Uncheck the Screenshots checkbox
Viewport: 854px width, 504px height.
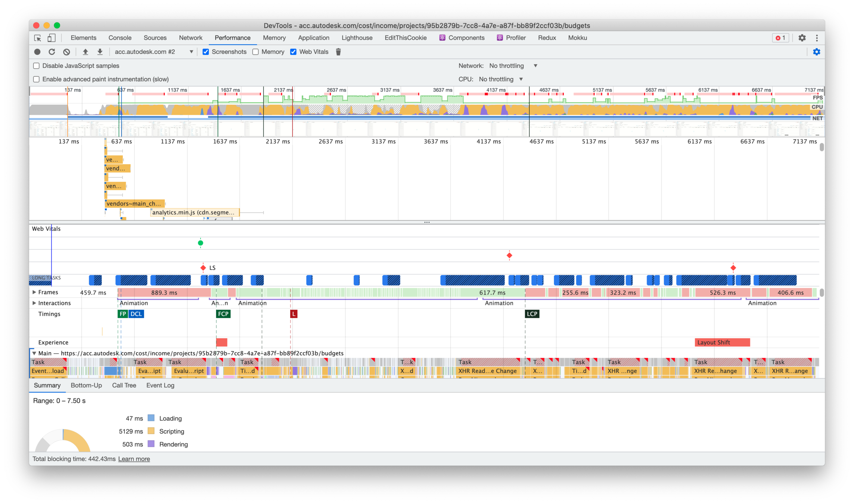(x=206, y=52)
